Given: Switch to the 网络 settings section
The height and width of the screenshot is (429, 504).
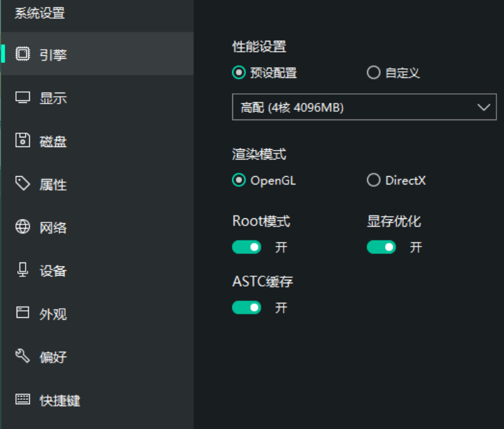Looking at the screenshot, I should tap(53, 227).
